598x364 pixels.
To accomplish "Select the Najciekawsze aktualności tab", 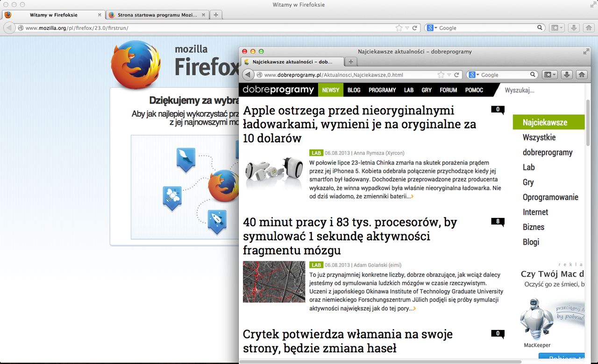I will point(292,62).
